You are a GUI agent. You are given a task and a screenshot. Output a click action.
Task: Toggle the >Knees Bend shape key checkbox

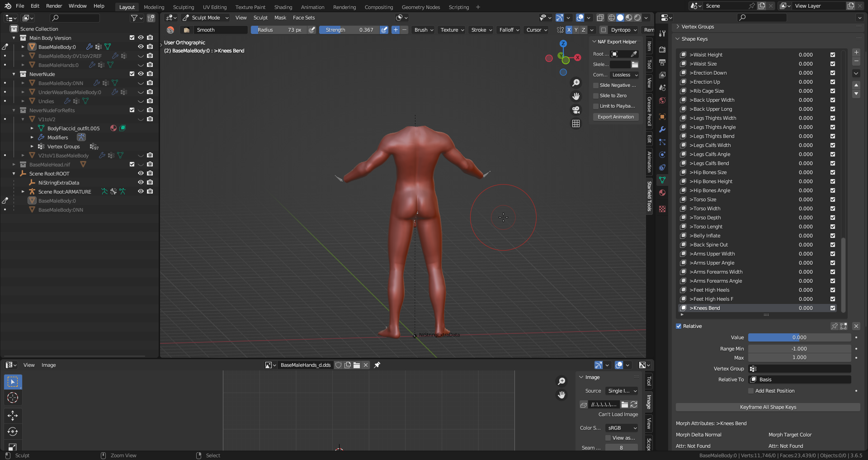tap(833, 308)
